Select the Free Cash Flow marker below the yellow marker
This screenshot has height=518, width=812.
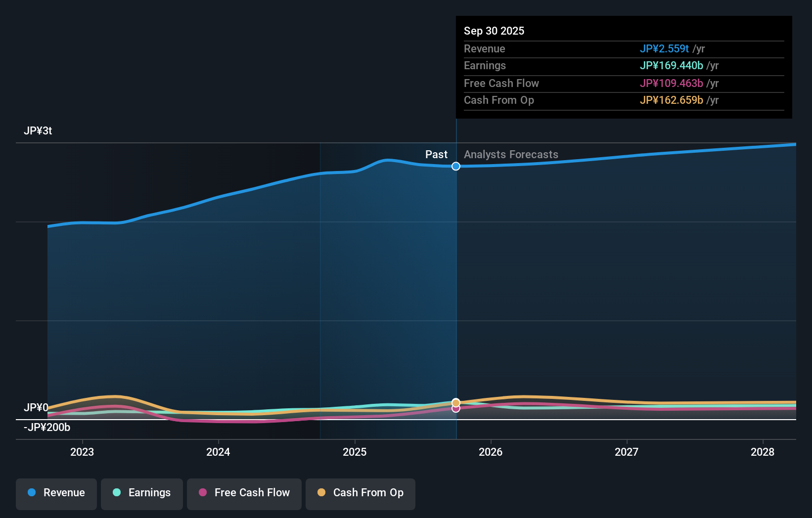point(455,408)
